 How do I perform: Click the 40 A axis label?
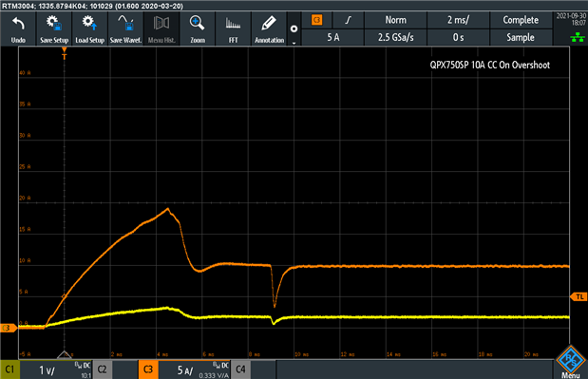pyautogui.click(x=25, y=73)
